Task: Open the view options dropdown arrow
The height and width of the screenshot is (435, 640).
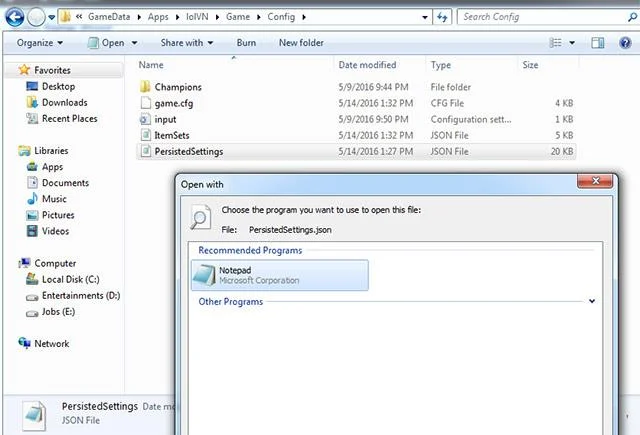Action: coord(572,43)
